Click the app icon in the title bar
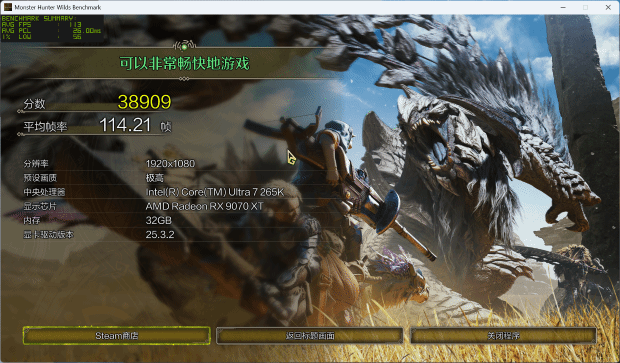This screenshot has height=363, width=620. pyautogui.click(x=8, y=7)
